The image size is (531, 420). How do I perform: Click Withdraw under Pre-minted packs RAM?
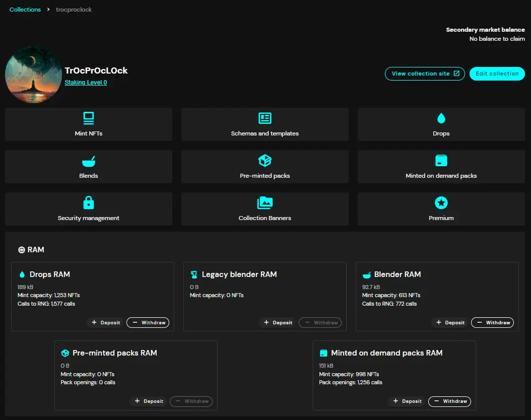(x=191, y=401)
